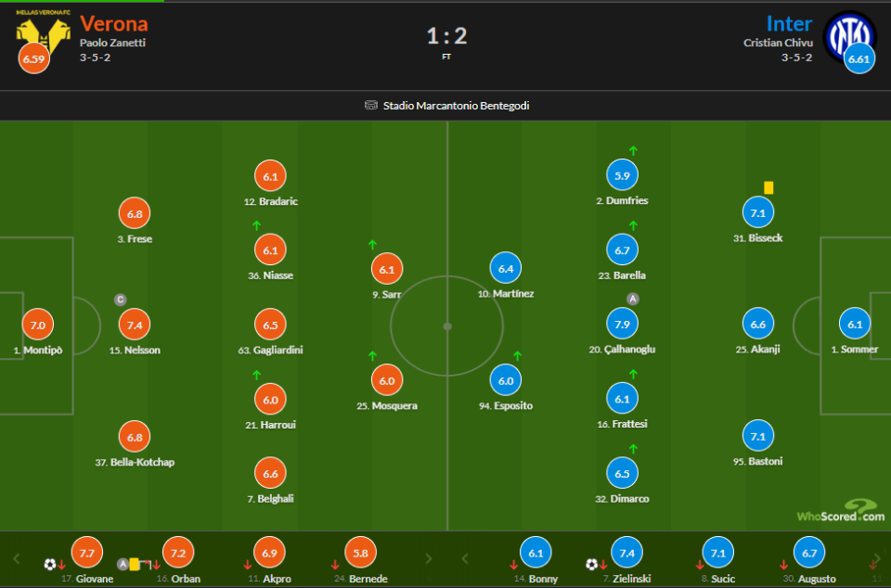Open the Verona team name link

pos(113,23)
